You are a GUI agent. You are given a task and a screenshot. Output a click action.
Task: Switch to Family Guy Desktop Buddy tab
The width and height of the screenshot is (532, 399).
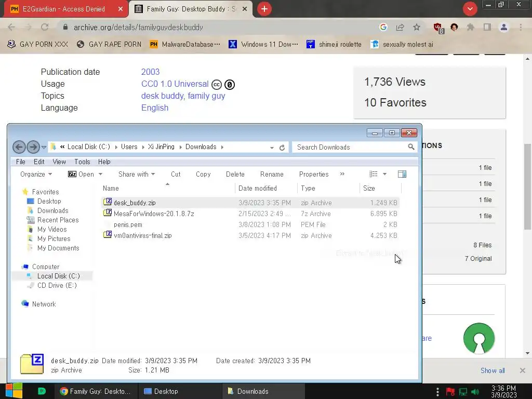point(191,9)
